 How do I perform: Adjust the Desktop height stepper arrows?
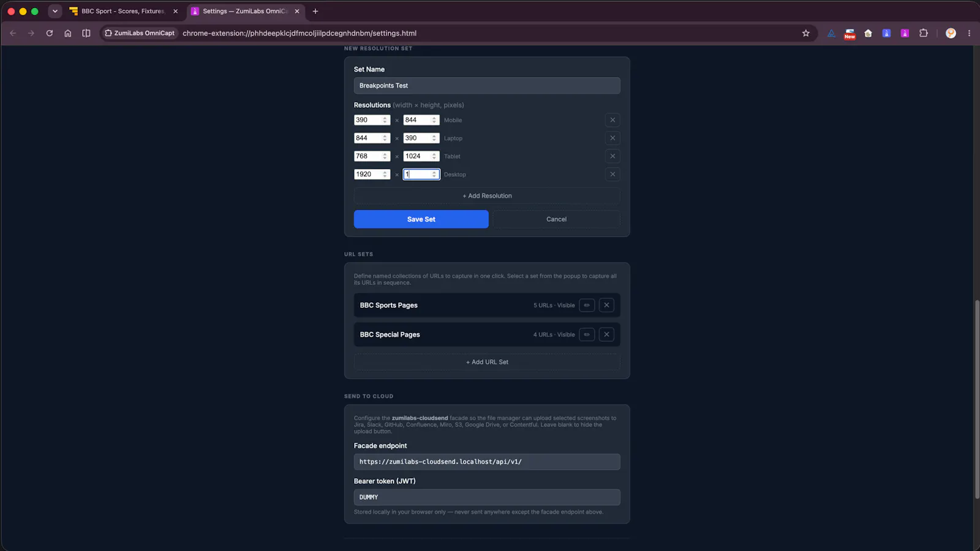[x=434, y=174]
